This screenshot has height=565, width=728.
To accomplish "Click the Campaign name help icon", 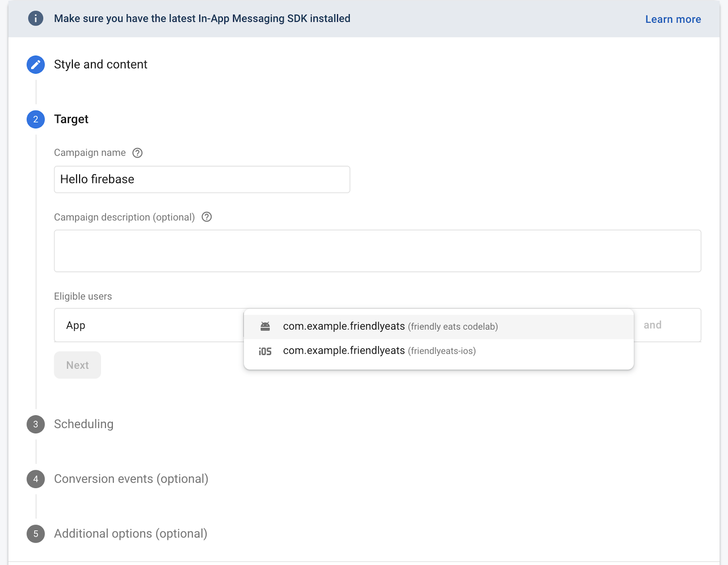I will [137, 153].
